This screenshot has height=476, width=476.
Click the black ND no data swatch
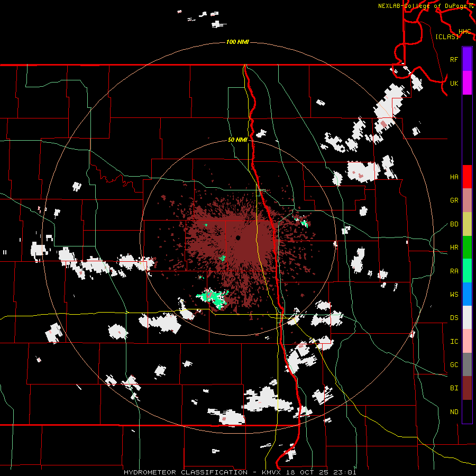coord(467,411)
